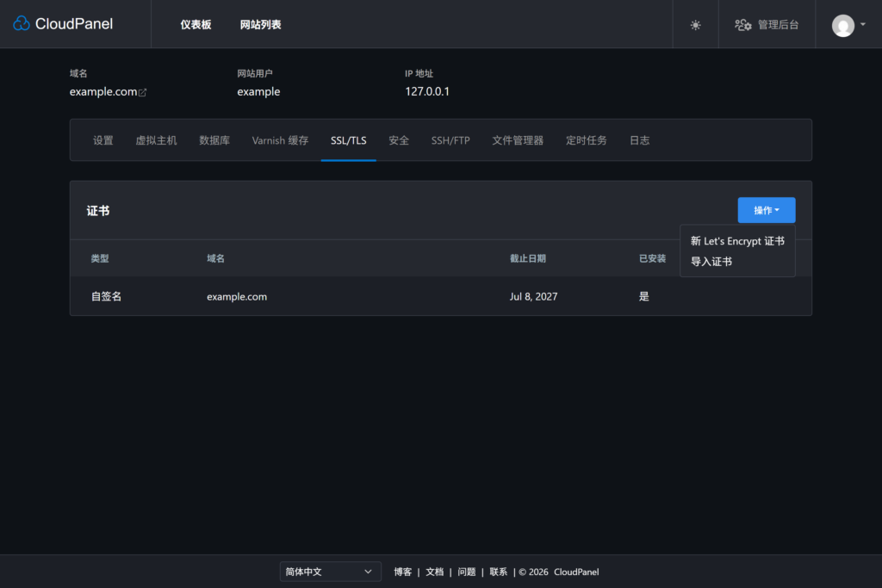Click the CloudPanel cloud logo icon
Viewport: 882px width, 588px height.
tap(22, 23)
